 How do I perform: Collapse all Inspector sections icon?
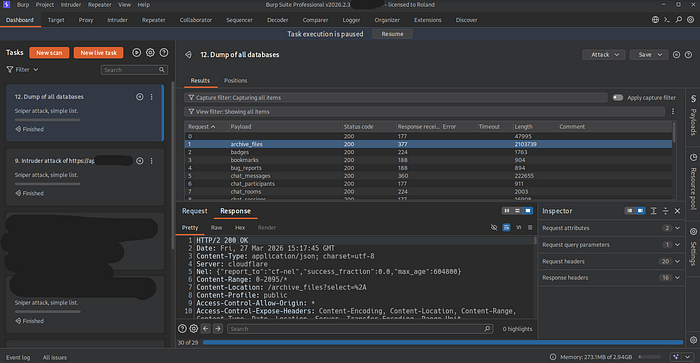(666, 211)
